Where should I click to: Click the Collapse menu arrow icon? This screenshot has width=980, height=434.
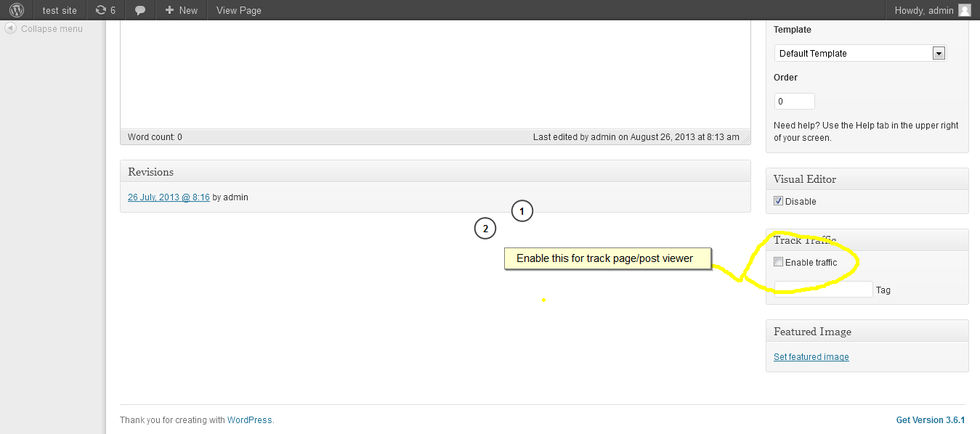click(x=11, y=28)
